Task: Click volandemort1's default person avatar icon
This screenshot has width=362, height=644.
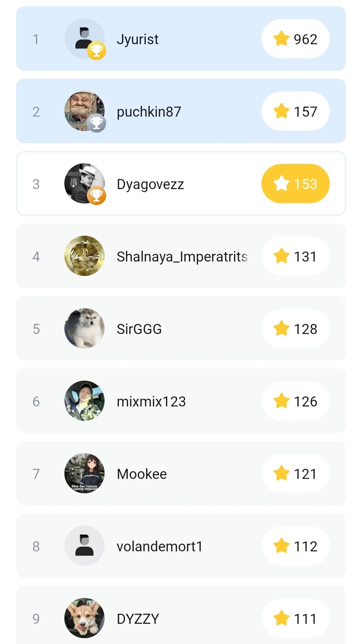Action: click(84, 546)
